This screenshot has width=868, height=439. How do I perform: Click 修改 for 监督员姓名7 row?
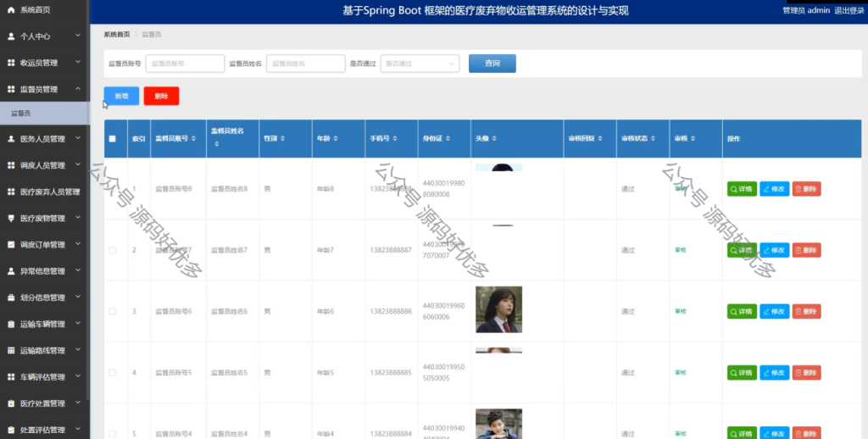pos(775,250)
